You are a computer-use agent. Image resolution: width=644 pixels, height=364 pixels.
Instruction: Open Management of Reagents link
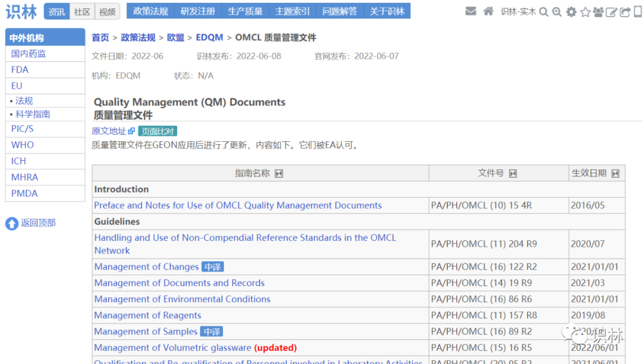coord(148,315)
